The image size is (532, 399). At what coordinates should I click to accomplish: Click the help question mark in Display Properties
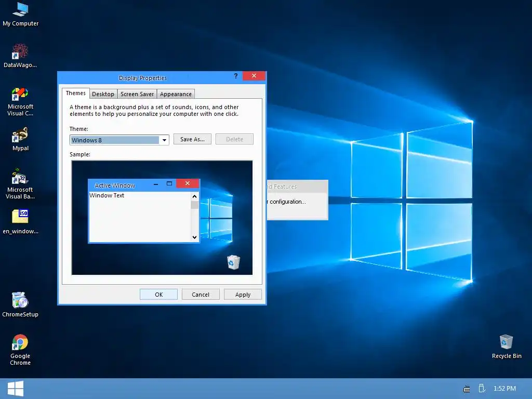pyautogui.click(x=236, y=76)
